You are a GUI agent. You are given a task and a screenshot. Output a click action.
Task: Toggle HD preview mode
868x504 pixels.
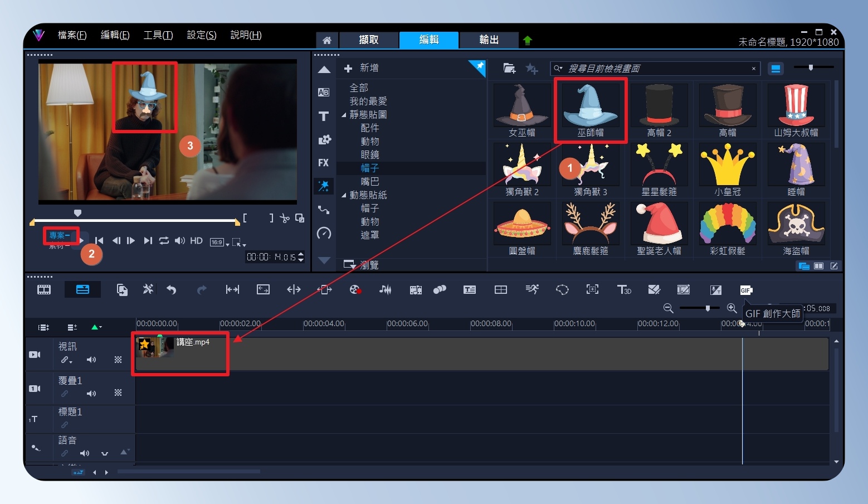196,241
